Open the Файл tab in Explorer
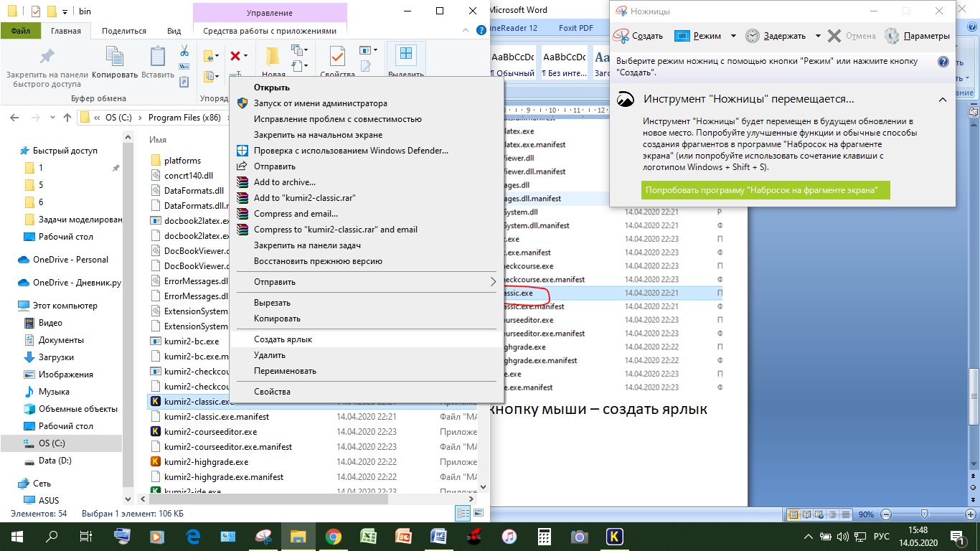The width and height of the screenshot is (980, 551). click(x=21, y=31)
